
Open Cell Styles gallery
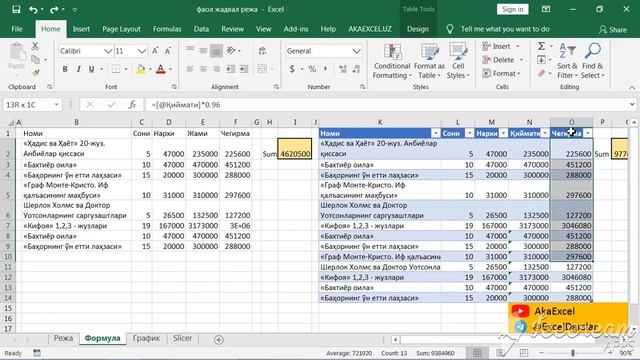(458, 61)
